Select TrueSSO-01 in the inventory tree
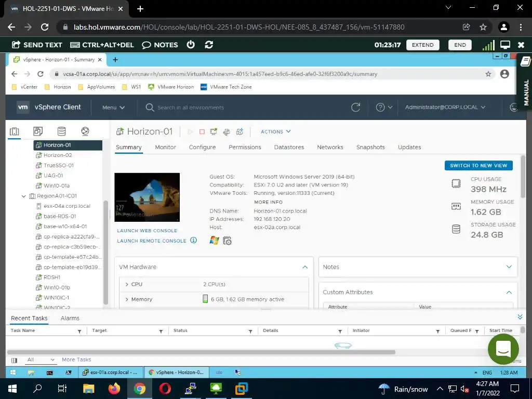Screen dimensions: 532x399 [x=58, y=165]
